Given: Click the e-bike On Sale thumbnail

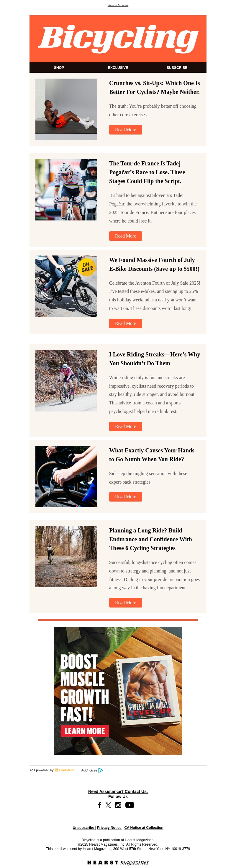Looking at the screenshot, I should click(66, 286).
